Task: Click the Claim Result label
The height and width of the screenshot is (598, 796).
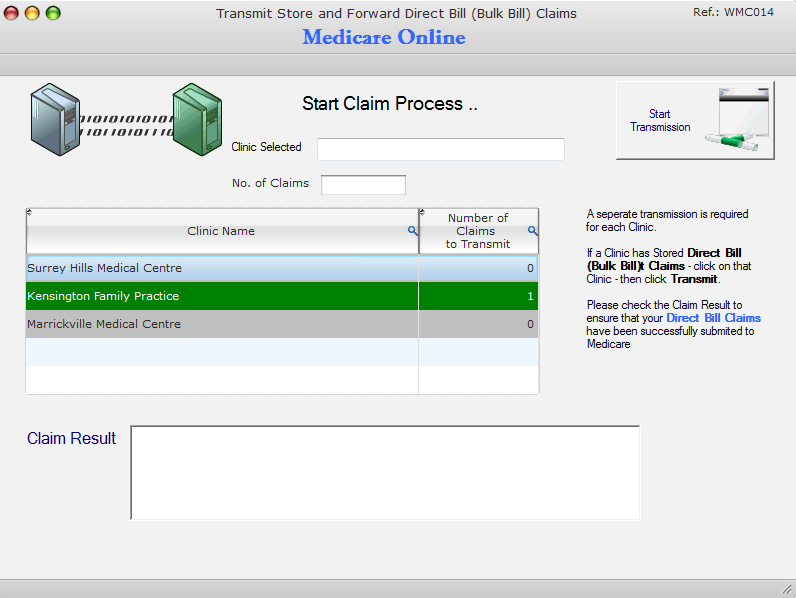Action: pyautogui.click(x=72, y=438)
